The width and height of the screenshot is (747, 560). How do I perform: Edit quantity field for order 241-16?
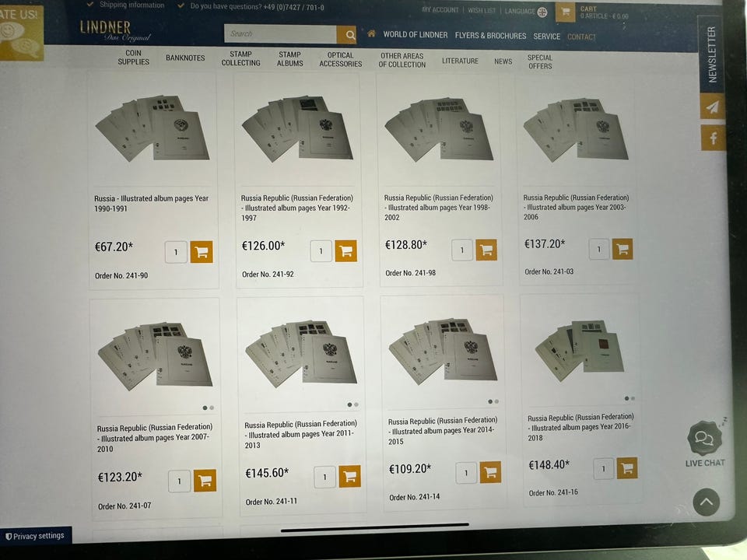pyautogui.click(x=603, y=468)
